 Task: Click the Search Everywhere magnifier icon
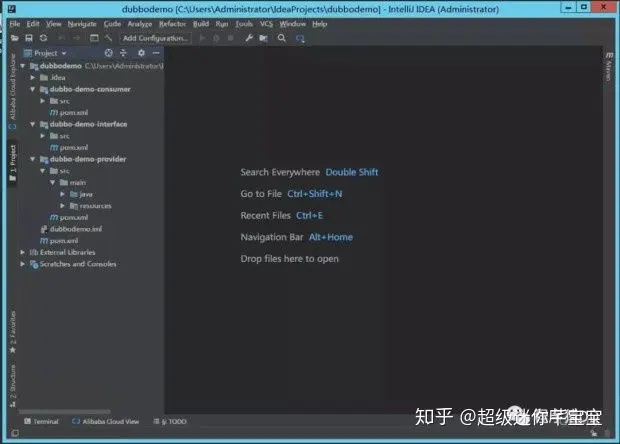[x=282, y=38]
